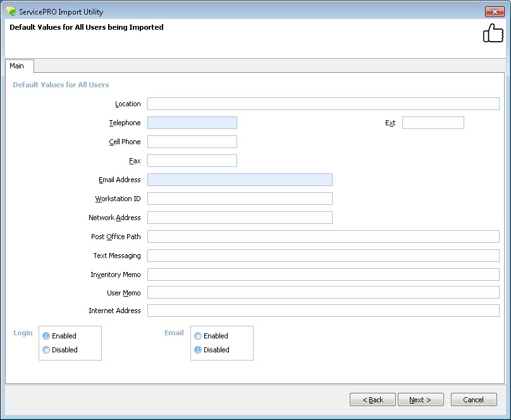Enable Login for imported users
511x420 pixels.
[x=46, y=336]
